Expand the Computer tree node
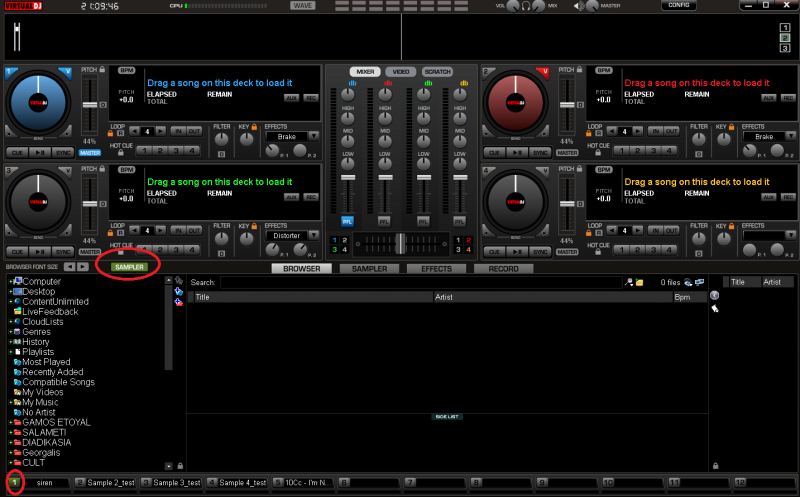The width and height of the screenshot is (800, 497). point(11,282)
